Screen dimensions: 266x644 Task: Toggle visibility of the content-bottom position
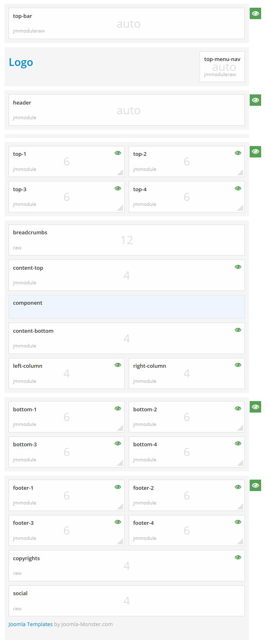coord(237,330)
